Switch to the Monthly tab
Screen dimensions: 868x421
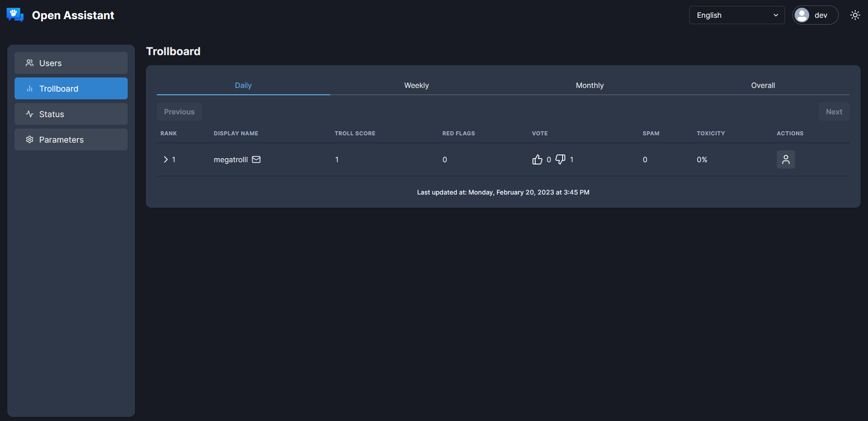coord(590,85)
